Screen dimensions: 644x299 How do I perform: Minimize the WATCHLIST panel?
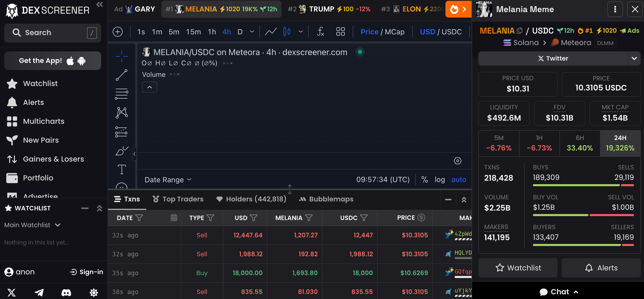pos(85,208)
